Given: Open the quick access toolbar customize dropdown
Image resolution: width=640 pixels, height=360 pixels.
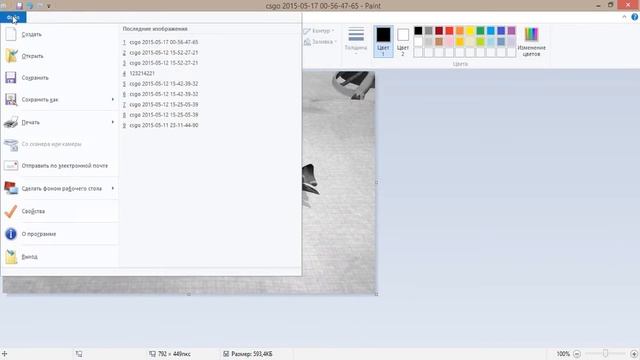Looking at the screenshot, I should 49,6.
